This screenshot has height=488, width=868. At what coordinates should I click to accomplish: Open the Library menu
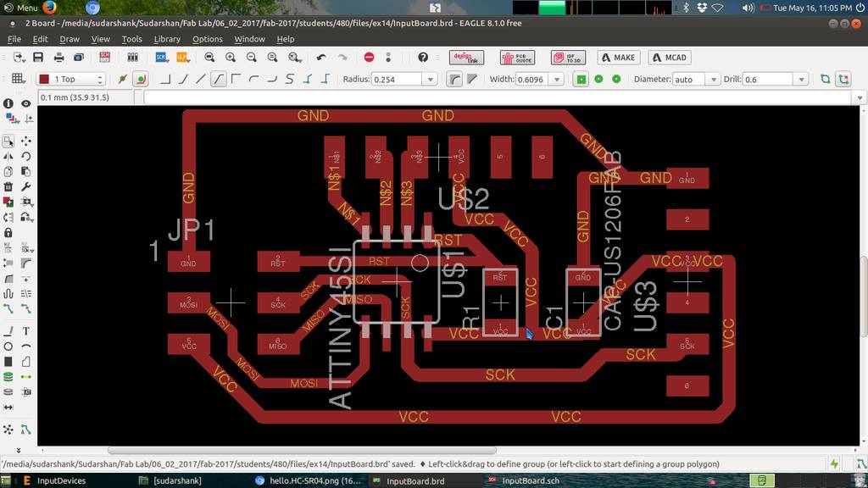pos(167,39)
